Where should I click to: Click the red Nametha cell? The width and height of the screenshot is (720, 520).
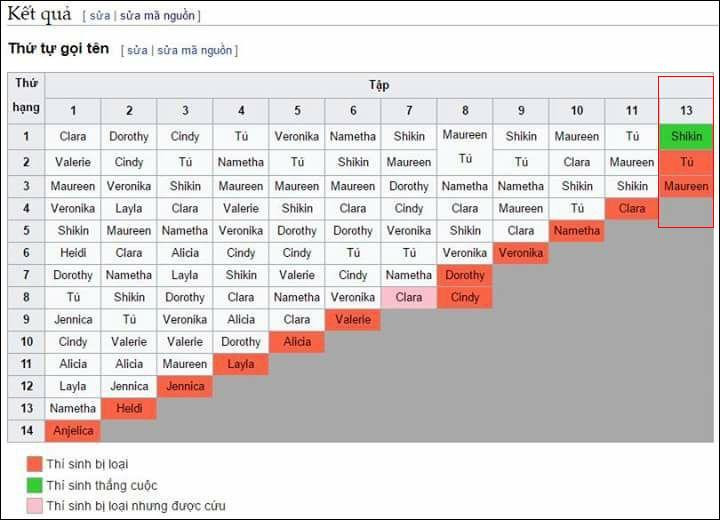[577, 231]
